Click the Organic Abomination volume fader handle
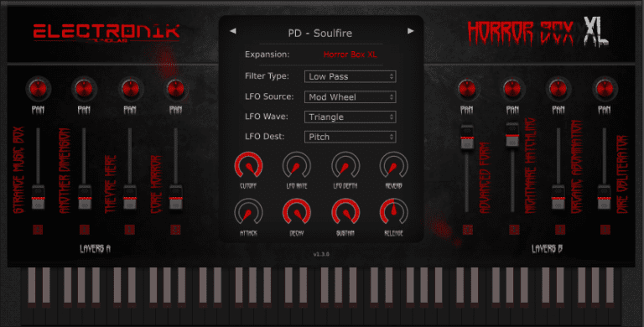The height and width of the screenshot is (327, 644). pos(558,197)
